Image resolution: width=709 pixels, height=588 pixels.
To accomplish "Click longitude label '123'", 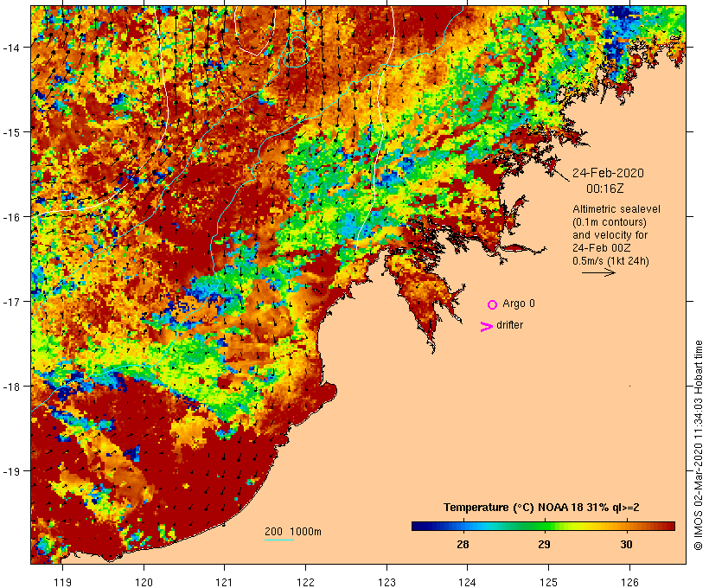I will tap(386, 582).
